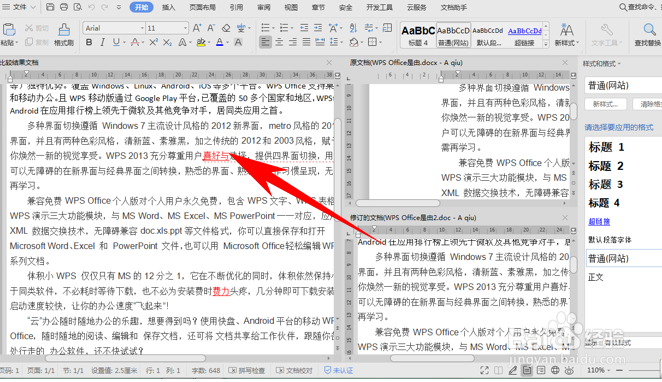Select align left paragraph button
Screen dimensions: 662x382
coord(265,42)
